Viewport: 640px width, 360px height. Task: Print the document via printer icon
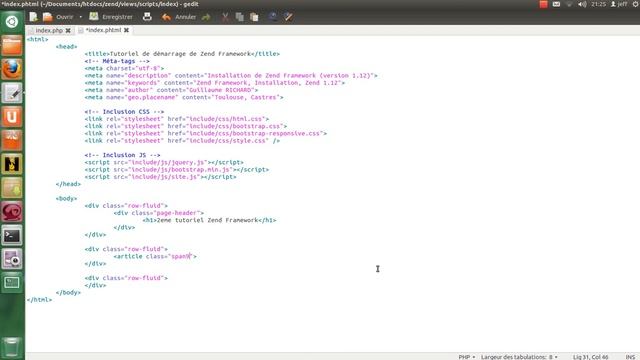[x=147, y=17]
